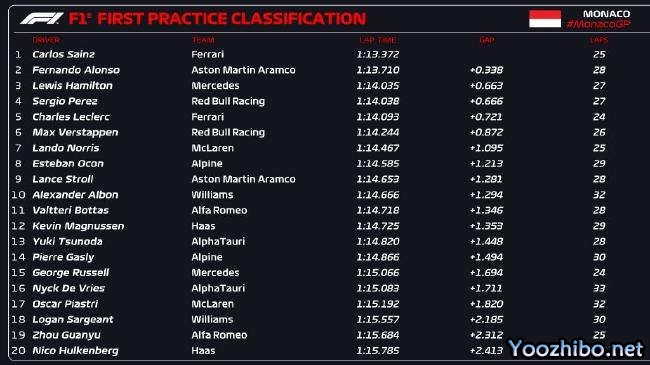This screenshot has width=650, height=365.
Task: Click the F1 logo in the header
Action: [x=41, y=19]
